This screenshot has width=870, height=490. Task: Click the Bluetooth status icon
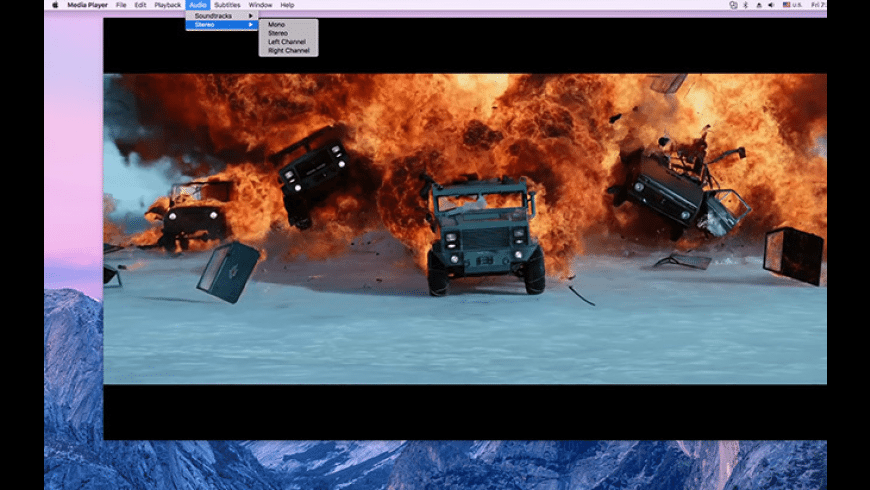(x=745, y=5)
